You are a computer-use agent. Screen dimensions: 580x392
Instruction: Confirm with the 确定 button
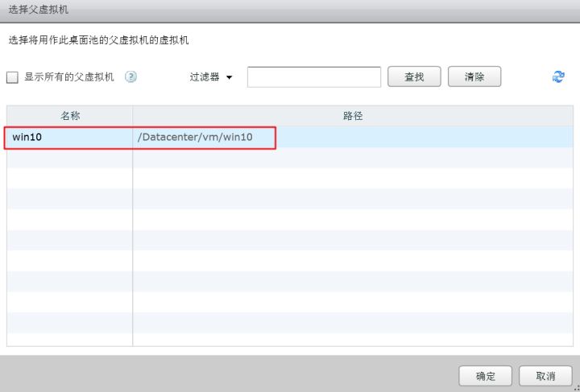point(485,376)
